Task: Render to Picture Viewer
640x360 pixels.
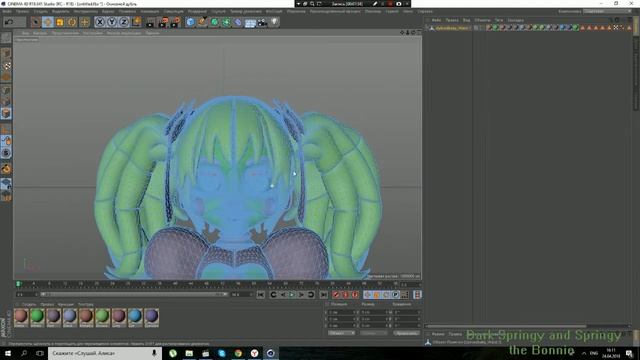Action: pyautogui.click(x=163, y=22)
